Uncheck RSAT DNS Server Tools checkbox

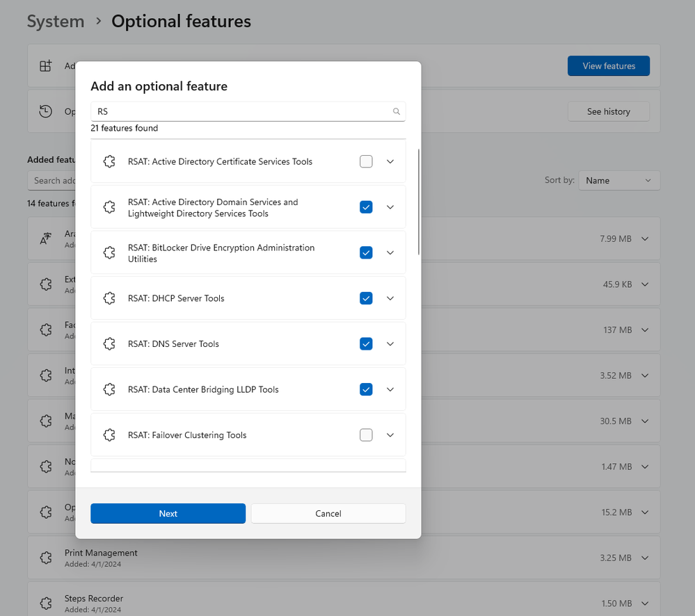366,344
